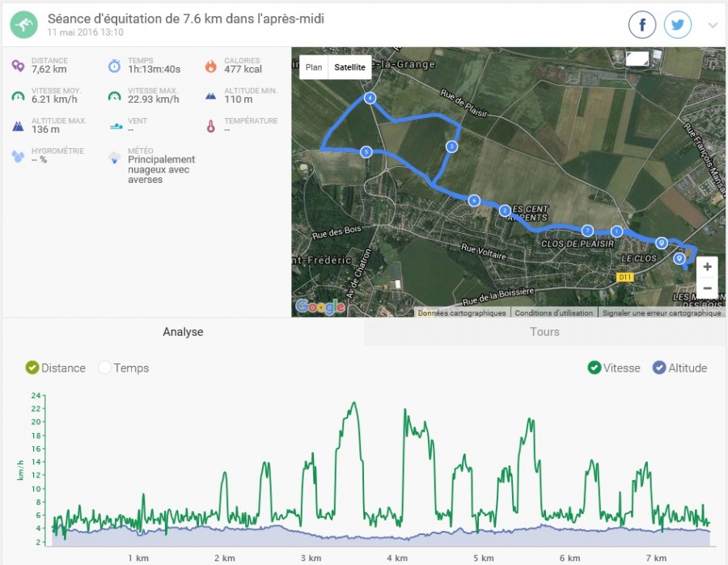Click kilometer marker 4 on the route
This screenshot has width=728, height=565.
(x=370, y=98)
